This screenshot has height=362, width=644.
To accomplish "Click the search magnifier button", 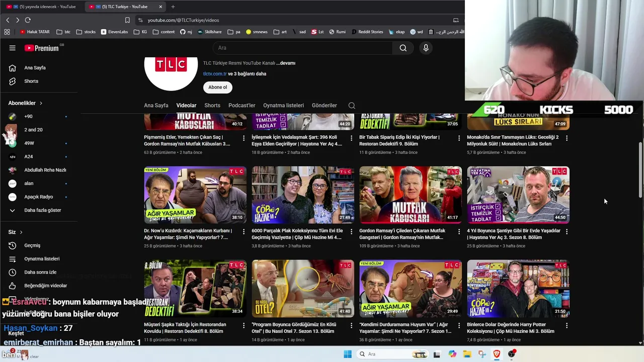I will tap(403, 48).
